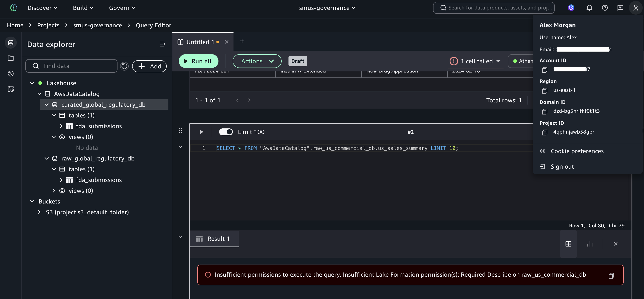Click the SageMaker Unified Studio logo icon
The width and height of the screenshot is (644, 299).
point(14,8)
